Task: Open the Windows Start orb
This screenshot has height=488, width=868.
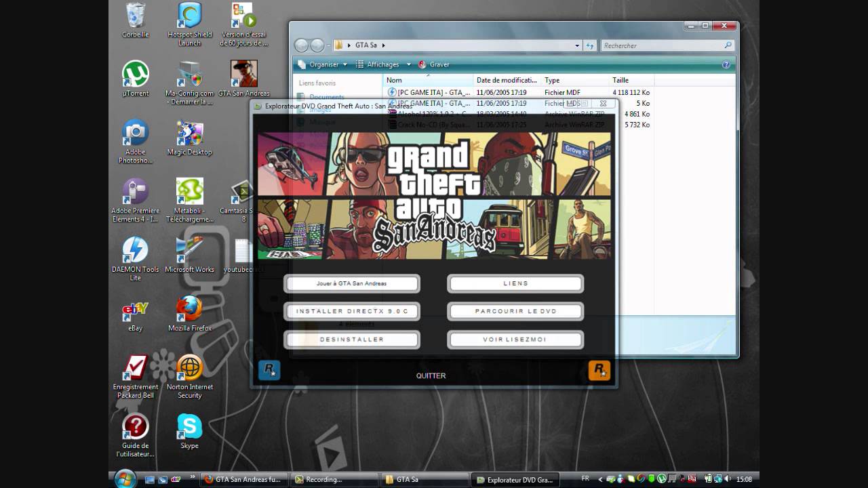Action: tap(125, 478)
